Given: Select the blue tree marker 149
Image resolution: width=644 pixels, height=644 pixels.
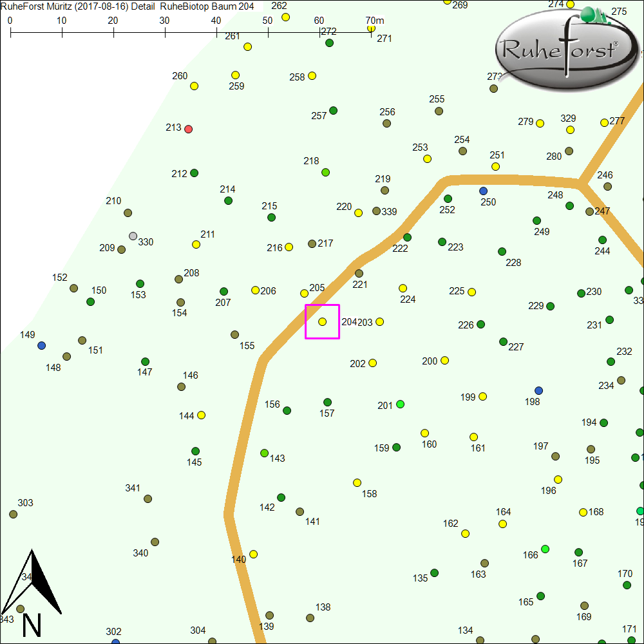Looking at the screenshot, I should click(x=42, y=345).
